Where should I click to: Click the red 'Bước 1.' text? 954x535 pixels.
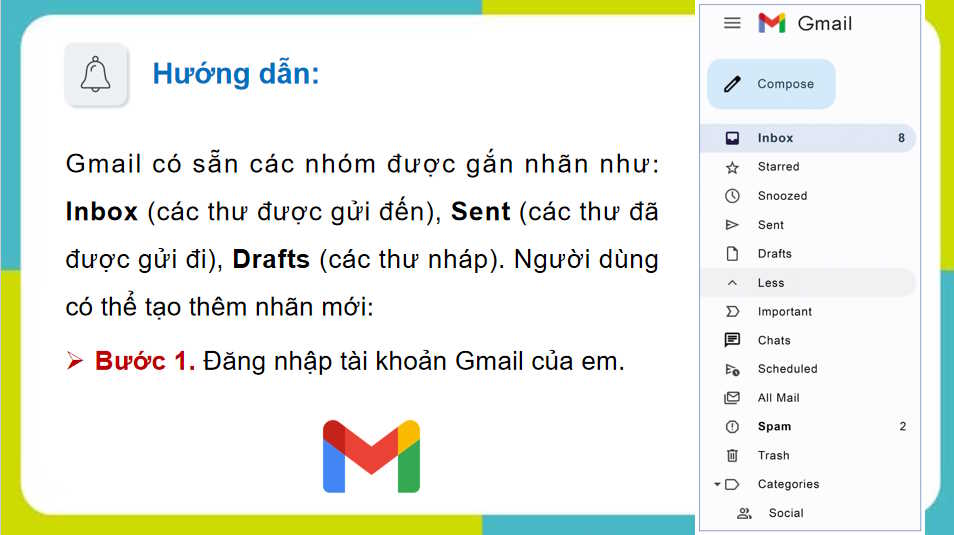[145, 362]
